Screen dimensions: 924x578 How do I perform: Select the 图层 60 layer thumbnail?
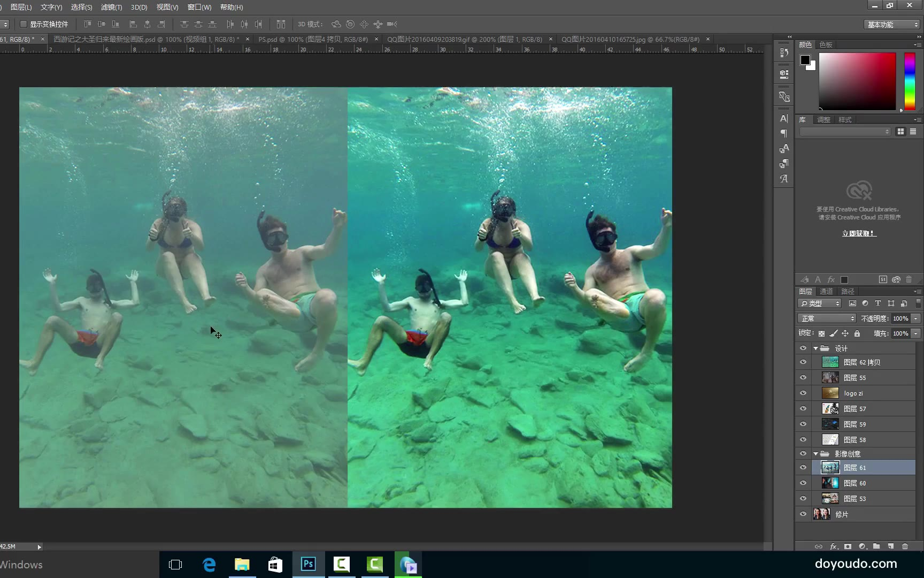coord(830,483)
